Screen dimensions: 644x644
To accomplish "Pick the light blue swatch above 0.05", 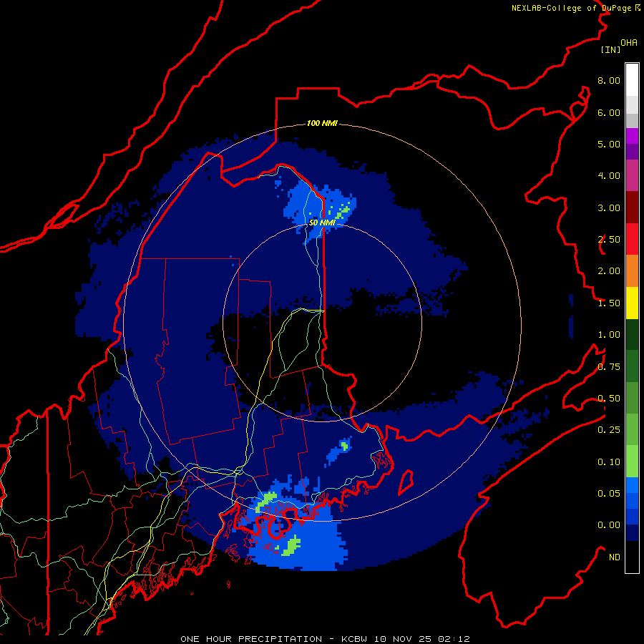I will coord(632,485).
